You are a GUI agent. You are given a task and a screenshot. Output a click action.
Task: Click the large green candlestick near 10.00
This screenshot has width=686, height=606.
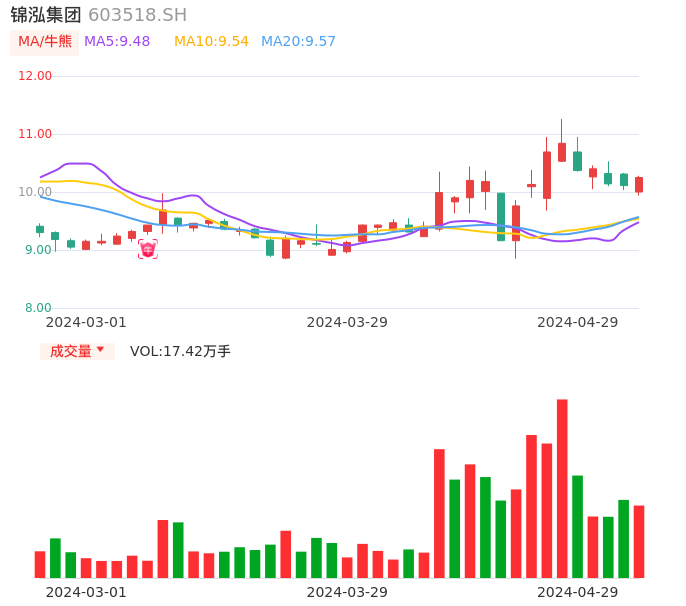pos(501,217)
